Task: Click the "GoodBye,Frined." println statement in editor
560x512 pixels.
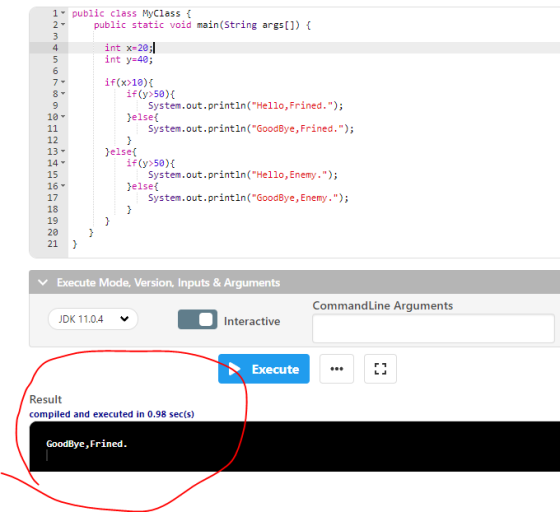Action: click(251, 129)
